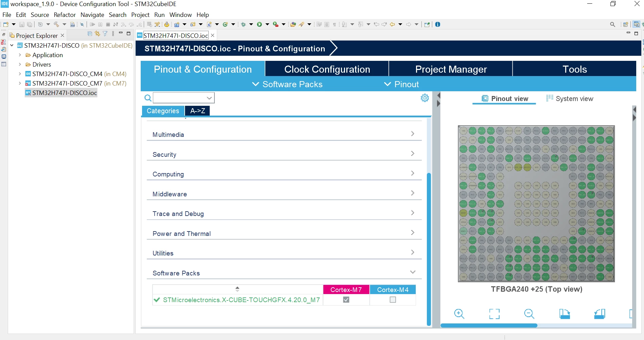Click the Save toolbar icon
644x340 pixels.
coord(22,24)
